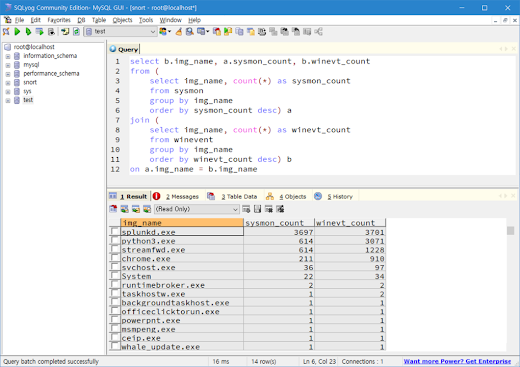The width and height of the screenshot is (520, 367).
Task: Open the Favorites menu
Action: 59,20
